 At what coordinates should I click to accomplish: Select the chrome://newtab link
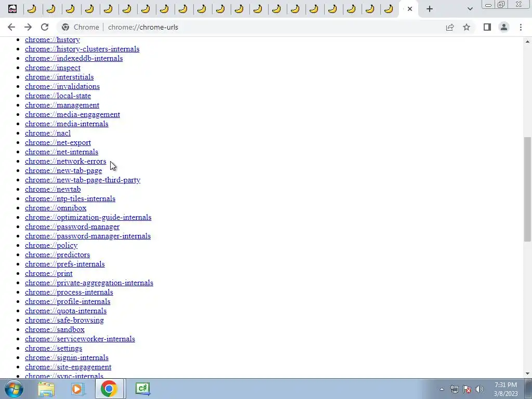[52, 189]
